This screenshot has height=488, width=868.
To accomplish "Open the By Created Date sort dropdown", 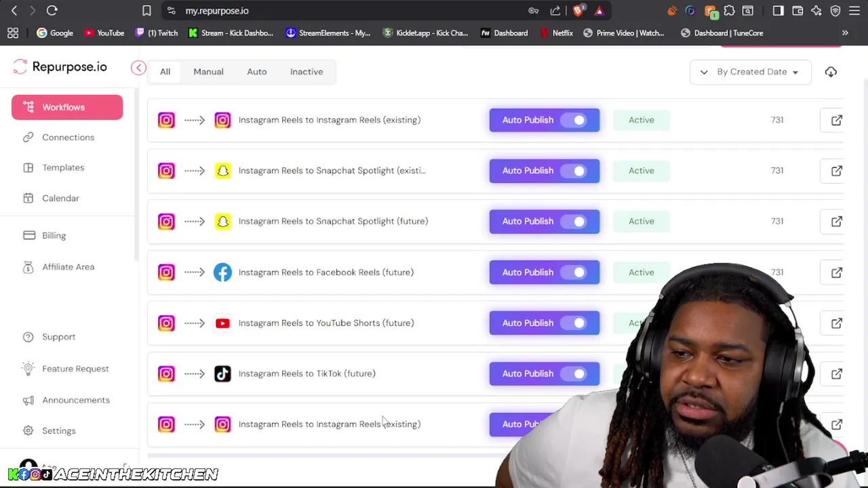I will [x=750, y=72].
